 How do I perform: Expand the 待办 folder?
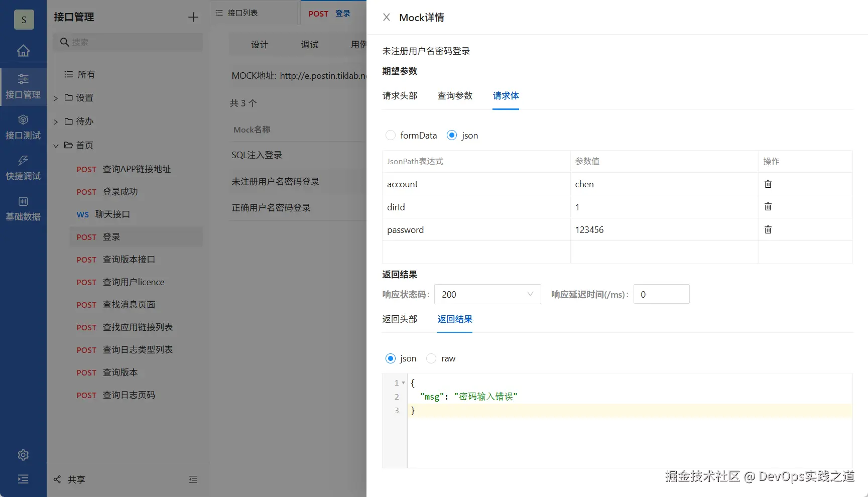[56, 121]
